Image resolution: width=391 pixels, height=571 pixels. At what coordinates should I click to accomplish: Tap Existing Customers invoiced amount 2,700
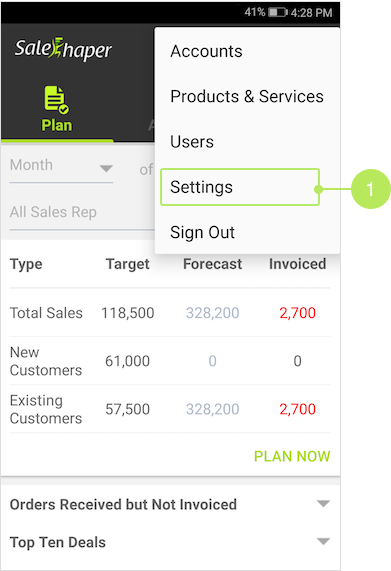[x=297, y=409]
